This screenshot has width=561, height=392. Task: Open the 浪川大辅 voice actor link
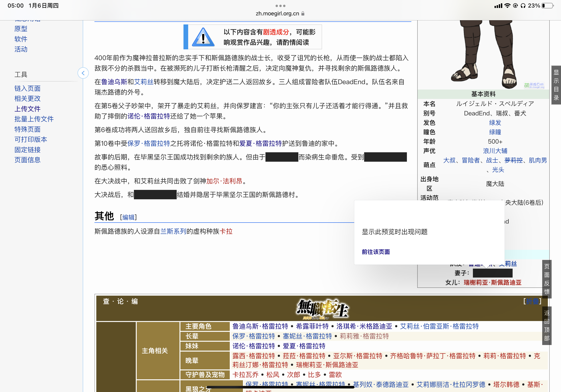(x=495, y=151)
